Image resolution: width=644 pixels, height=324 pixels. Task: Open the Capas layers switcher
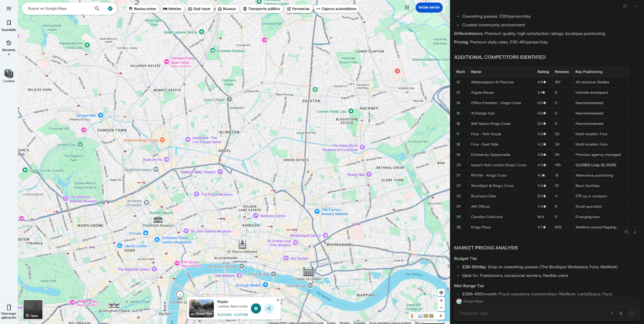point(33,309)
